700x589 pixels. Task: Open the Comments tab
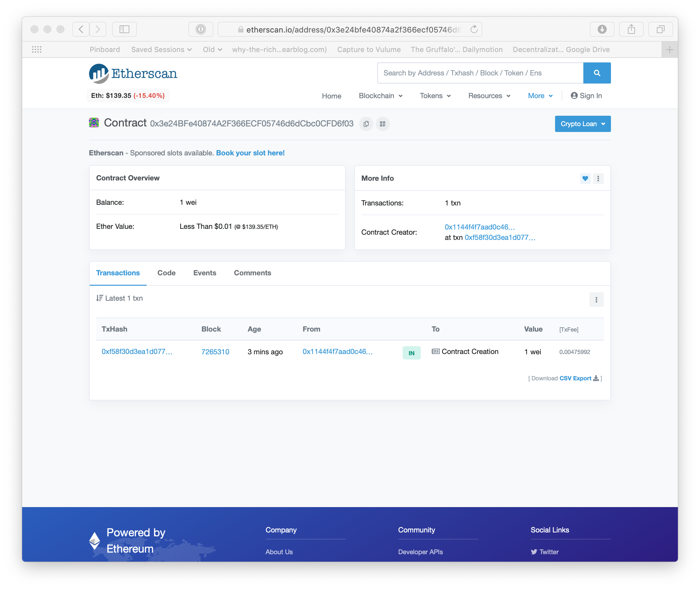click(253, 273)
